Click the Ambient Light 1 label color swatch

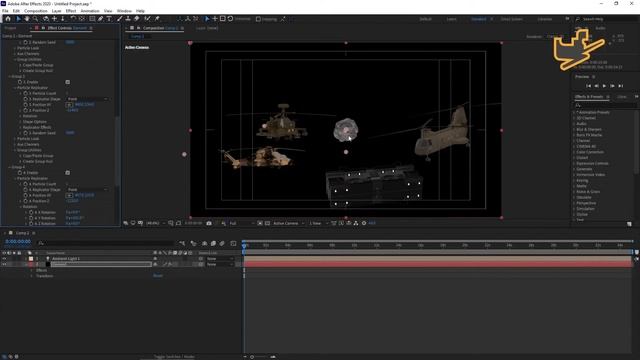click(31, 259)
